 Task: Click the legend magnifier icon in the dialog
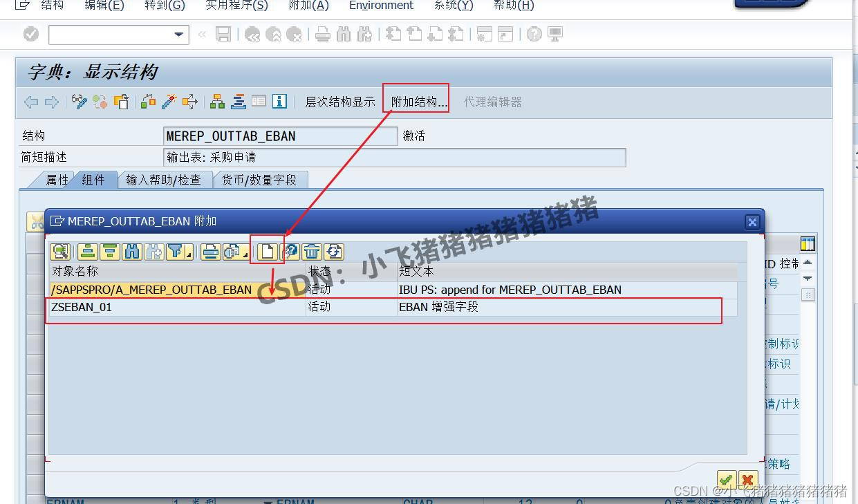point(60,252)
